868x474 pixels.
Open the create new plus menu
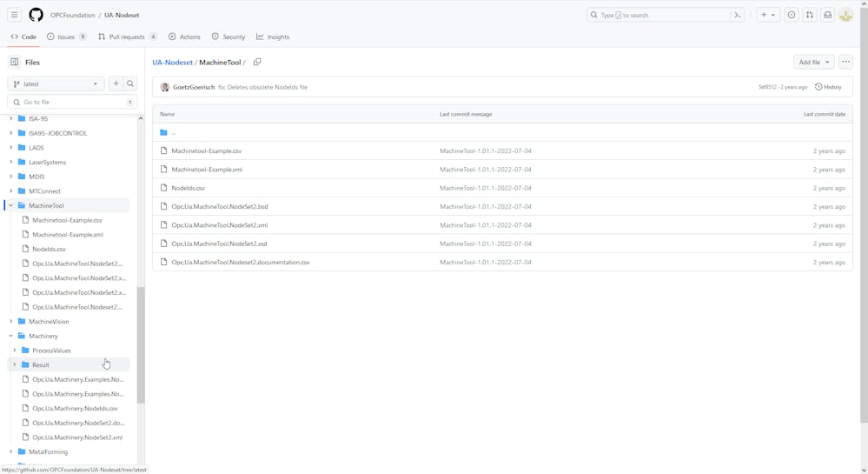(x=768, y=15)
